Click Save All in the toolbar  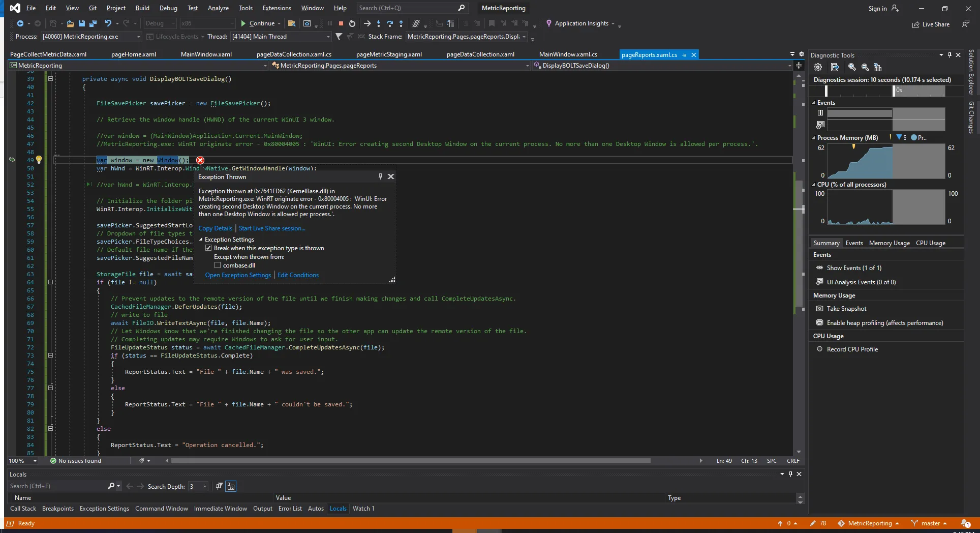point(93,23)
